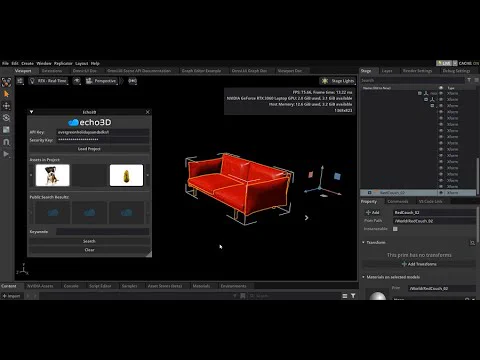Toggle the Instanceable checkbox
The width and height of the screenshot is (480, 360).
click(x=395, y=229)
